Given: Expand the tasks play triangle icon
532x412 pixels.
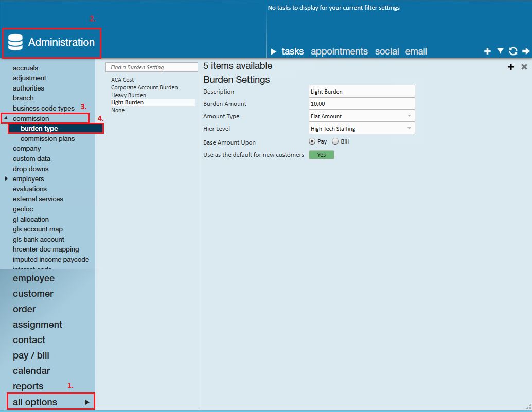Looking at the screenshot, I should tap(274, 51).
